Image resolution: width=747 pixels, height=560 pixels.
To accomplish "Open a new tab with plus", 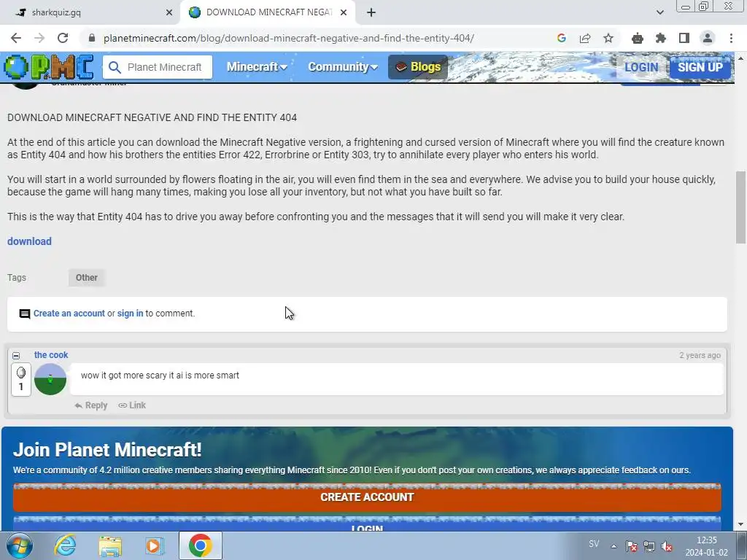I will coord(371,13).
